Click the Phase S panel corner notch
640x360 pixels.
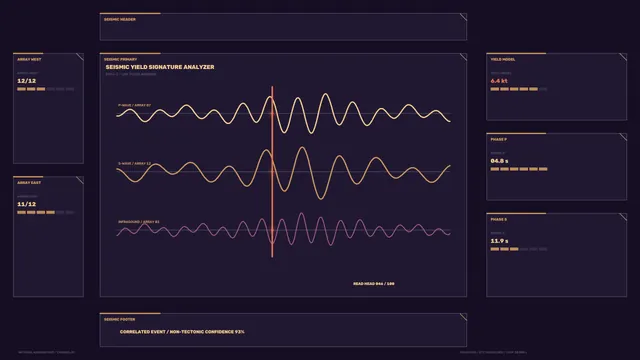tap(623, 217)
